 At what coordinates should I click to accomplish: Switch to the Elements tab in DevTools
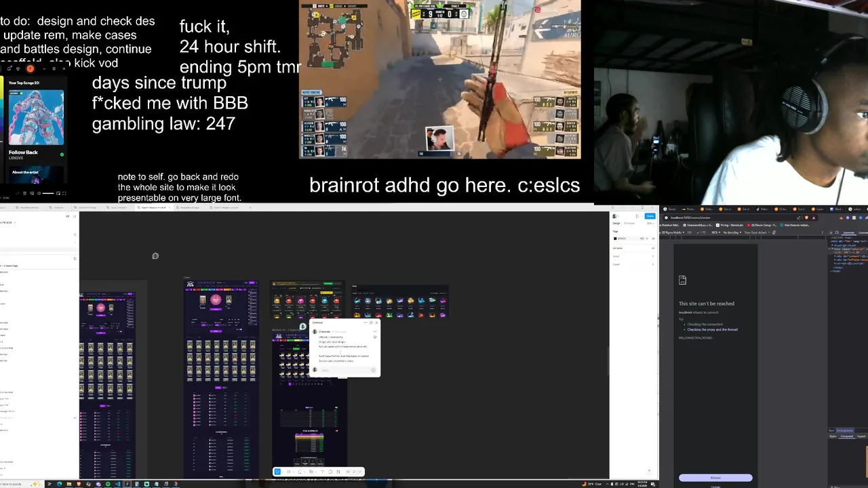[x=849, y=232]
